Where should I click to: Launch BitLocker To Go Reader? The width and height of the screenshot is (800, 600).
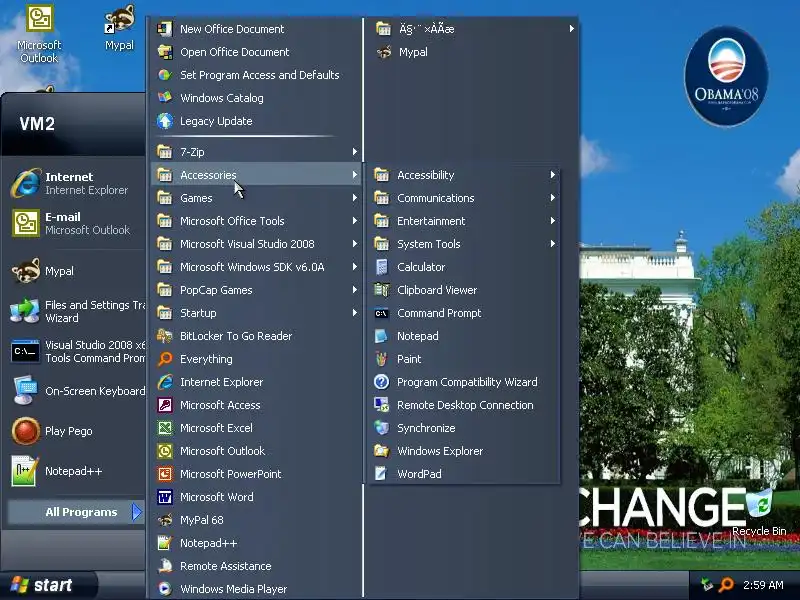pyautogui.click(x=256, y=336)
